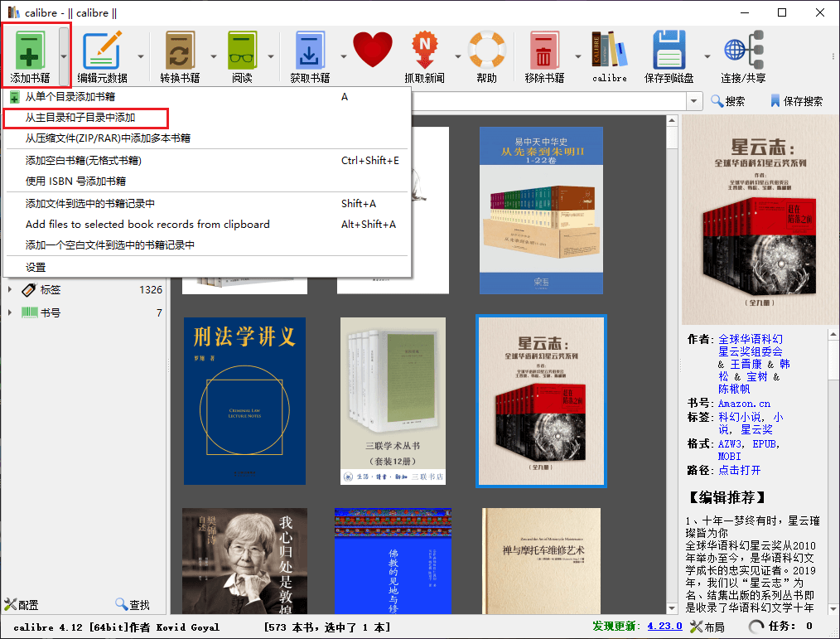Open the MOBI format link
Image resolution: width=840 pixels, height=639 pixels.
(x=730, y=457)
